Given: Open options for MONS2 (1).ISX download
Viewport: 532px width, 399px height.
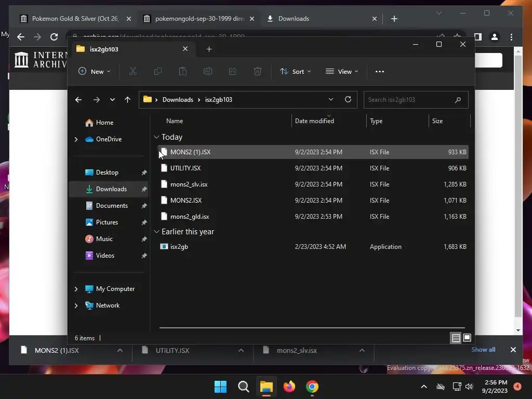Looking at the screenshot, I should 120,350.
